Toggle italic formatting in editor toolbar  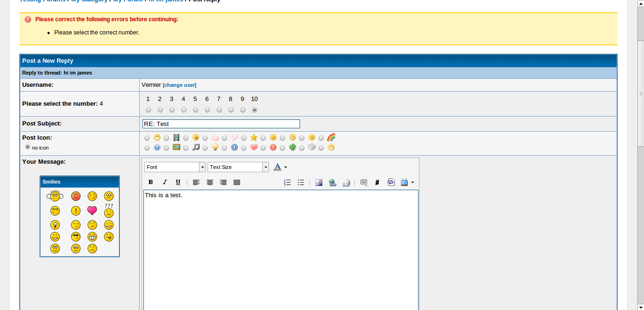tap(165, 182)
